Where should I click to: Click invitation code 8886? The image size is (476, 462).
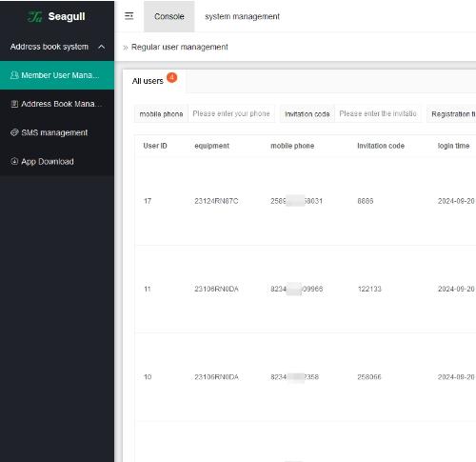coord(366,201)
